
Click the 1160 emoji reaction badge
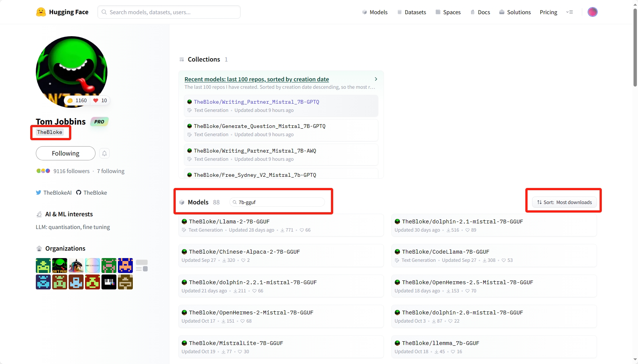point(77,100)
